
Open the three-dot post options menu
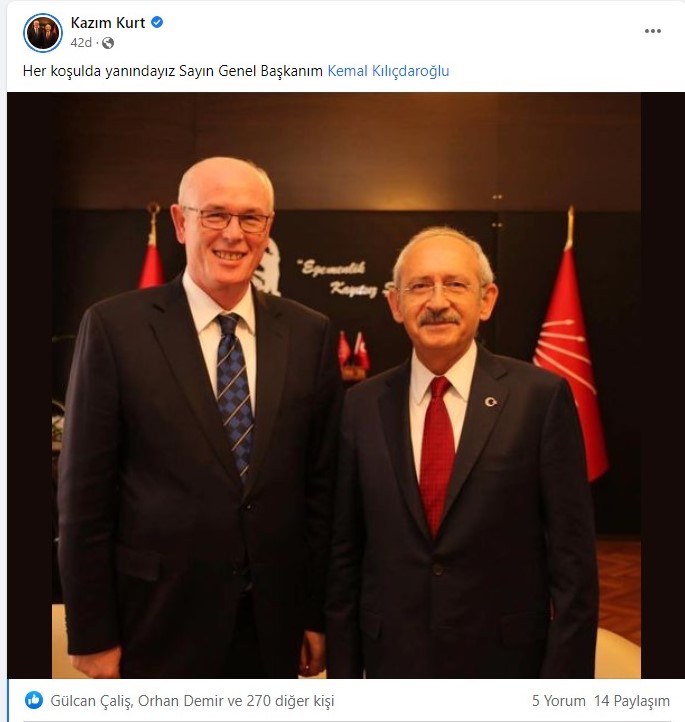pyautogui.click(x=652, y=31)
